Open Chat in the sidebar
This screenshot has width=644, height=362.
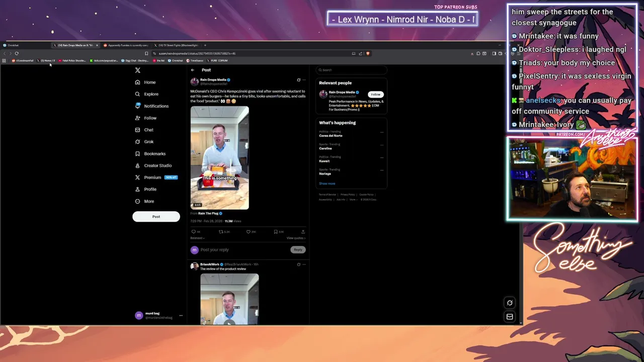pyautogui.click(x=144, y=130)
